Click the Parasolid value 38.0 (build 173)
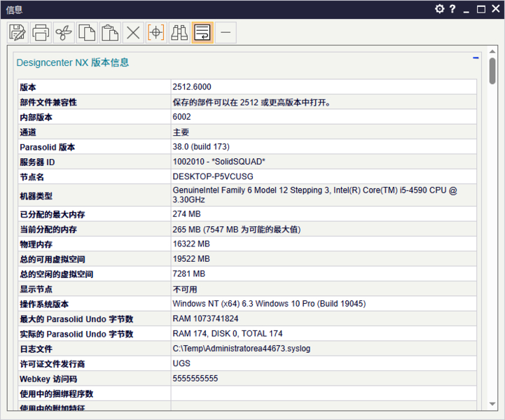 pos(201,147)
